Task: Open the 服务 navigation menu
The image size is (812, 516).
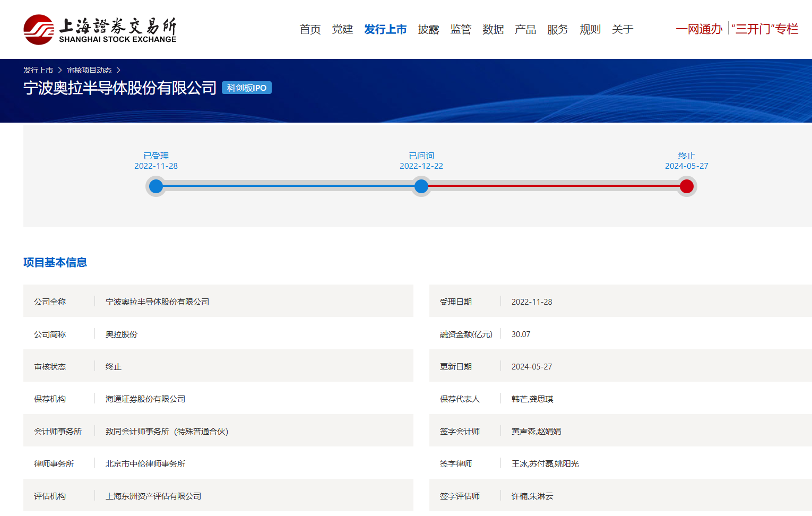Action: pyautogui.click(x=558, y=30)
